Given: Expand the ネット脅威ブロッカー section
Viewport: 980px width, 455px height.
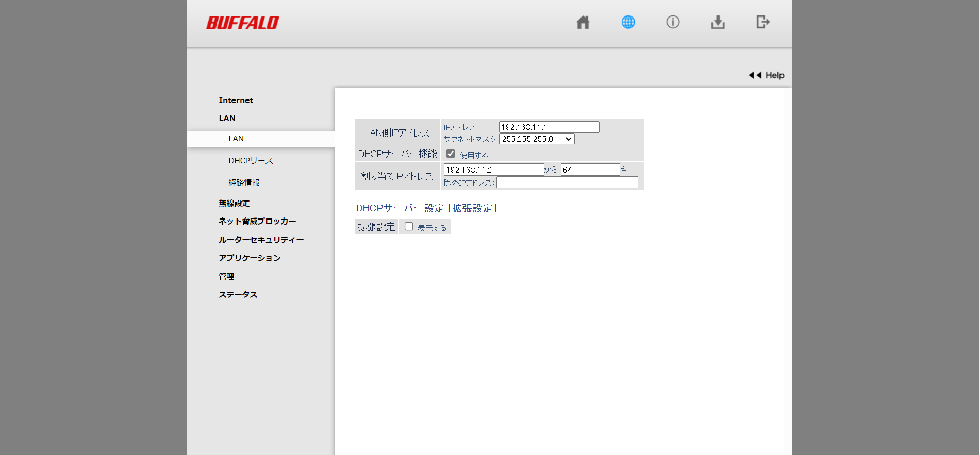Looking at the screenshot, I should pyautogui.click(x=257, y=221).
